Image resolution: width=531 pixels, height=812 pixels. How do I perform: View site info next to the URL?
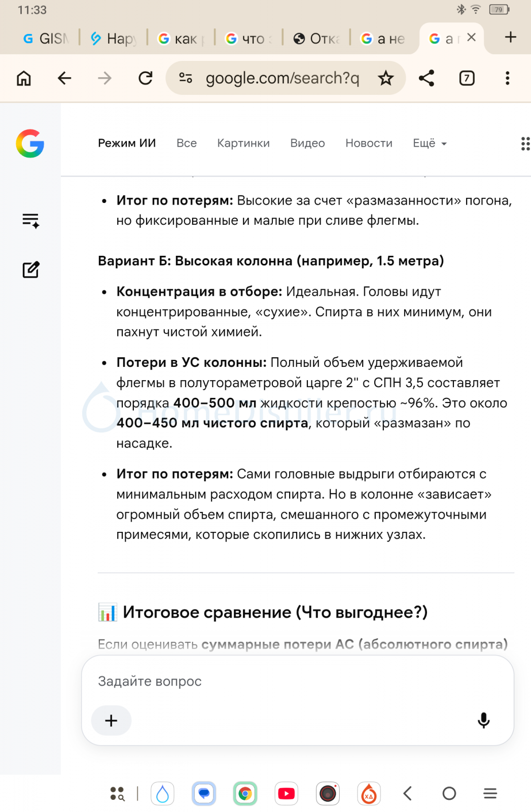tap(186, 78)
